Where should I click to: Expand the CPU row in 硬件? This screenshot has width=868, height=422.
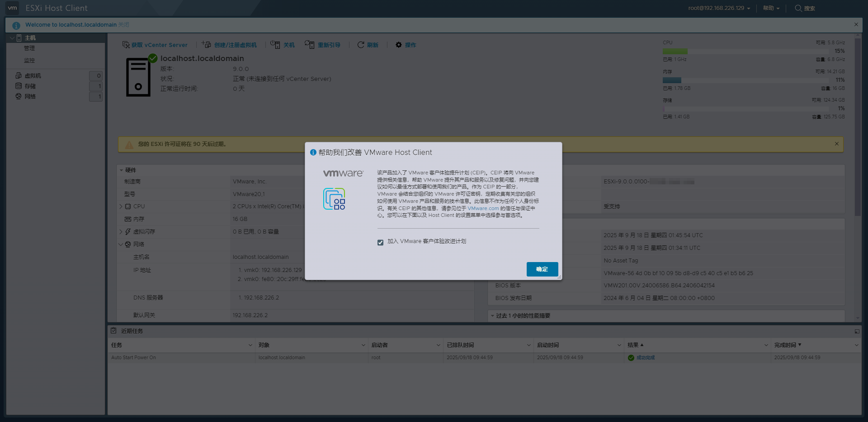pos(121,206)
